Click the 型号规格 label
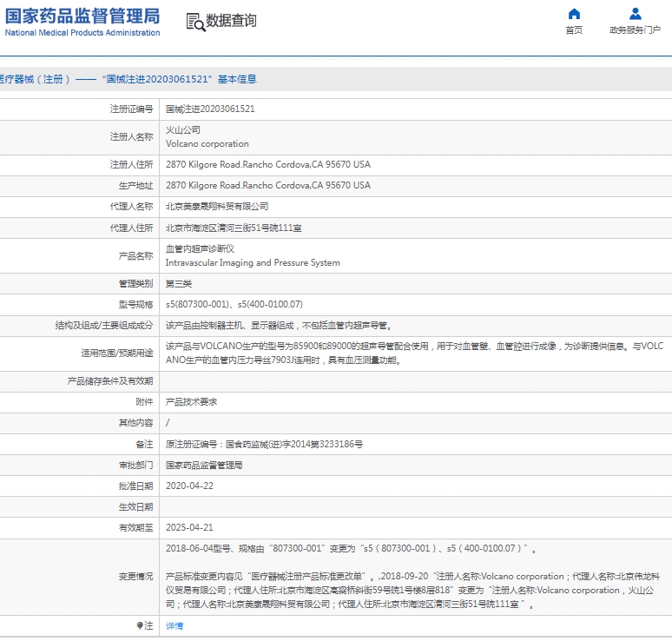This screenshot has width=672, height=641. point(135,304)
